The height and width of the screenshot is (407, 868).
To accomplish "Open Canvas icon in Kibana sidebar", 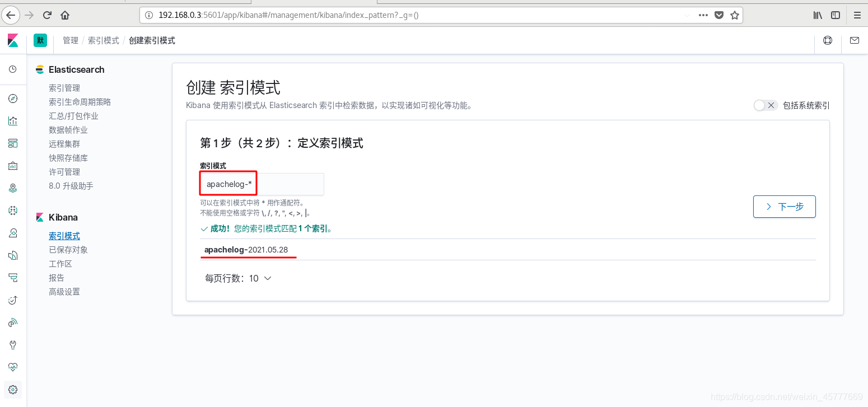I will tap(13, 166).
